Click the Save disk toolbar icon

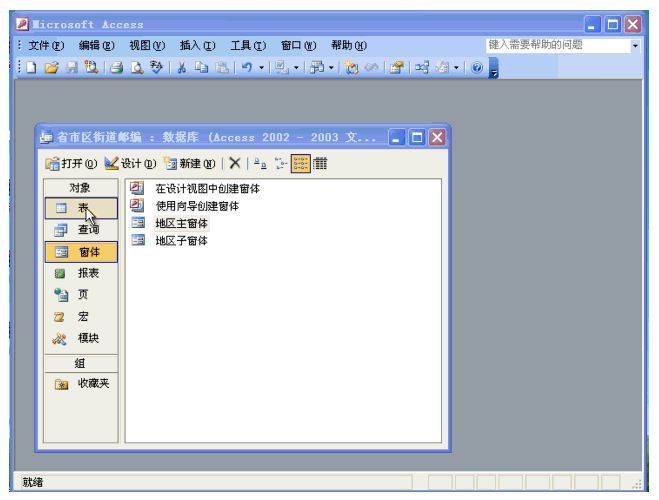(x=72, y=68)
